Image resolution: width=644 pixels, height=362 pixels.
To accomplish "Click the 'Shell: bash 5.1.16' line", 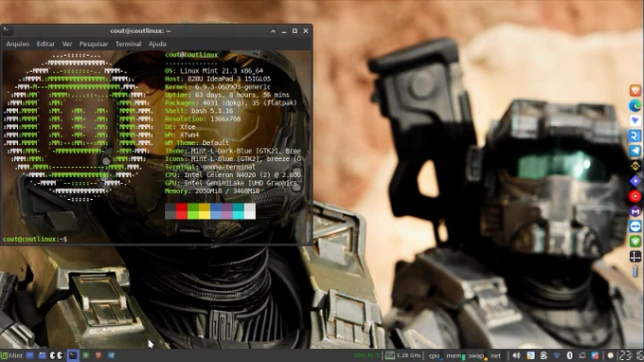I will click(199, 111).
